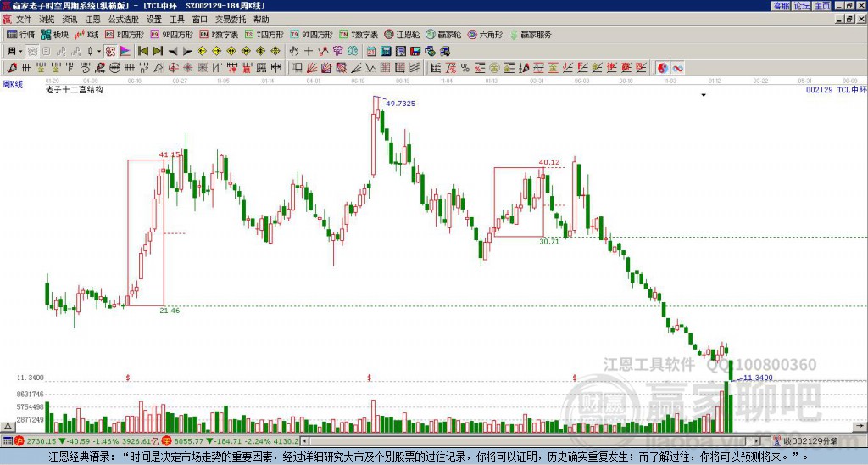Open the 公式选股 menu
This screenshot has width=868, height=465.
[124, 20]
